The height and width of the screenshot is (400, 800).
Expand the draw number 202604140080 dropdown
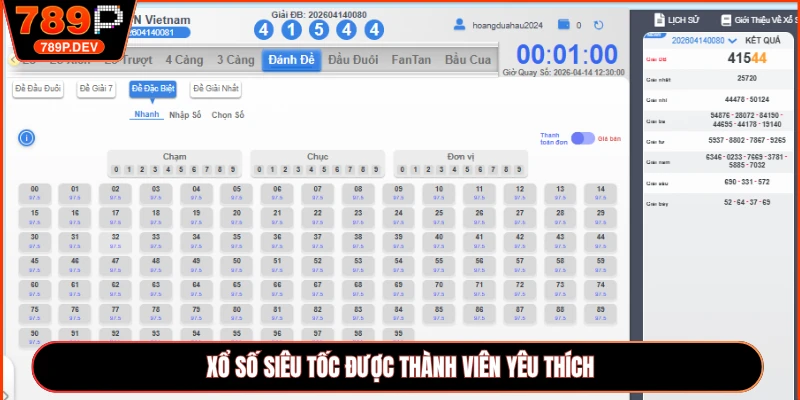click(x=704, y=40)
